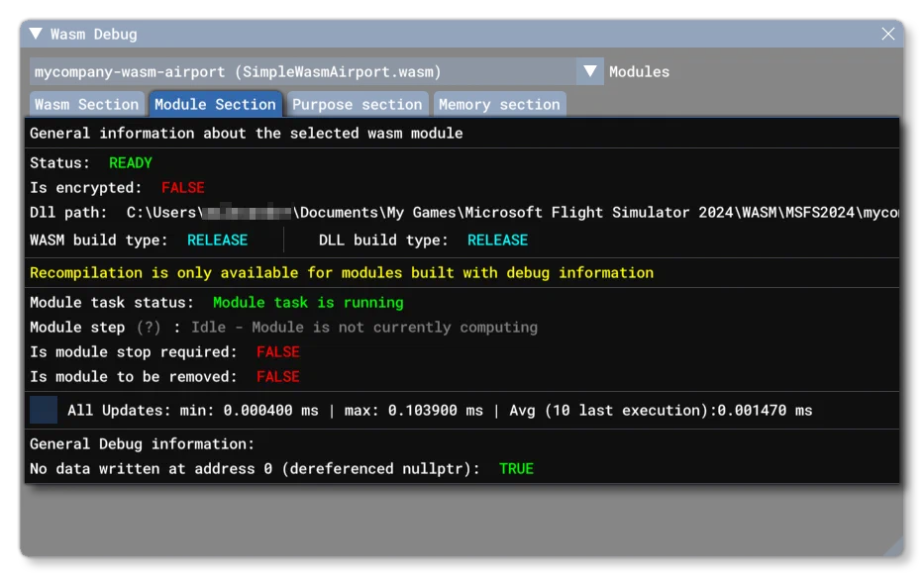
Task: Click the (?) help marker beside Module step
Action: point(149,327)
